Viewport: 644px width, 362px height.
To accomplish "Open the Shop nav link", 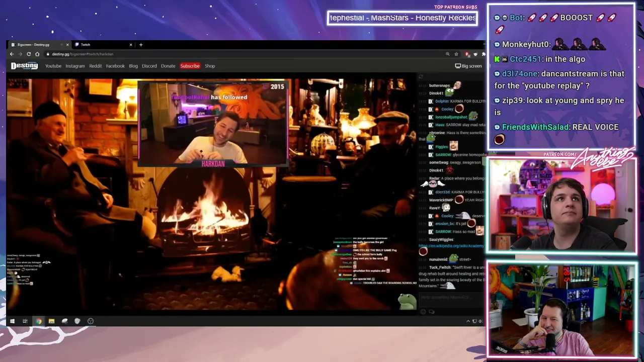I will click(x=210, y=66).
